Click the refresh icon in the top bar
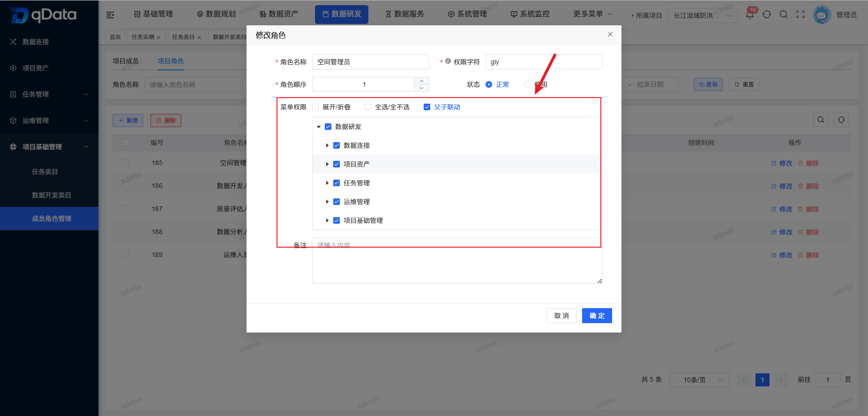This screenshot has width=868, height=416. (767, 15)
